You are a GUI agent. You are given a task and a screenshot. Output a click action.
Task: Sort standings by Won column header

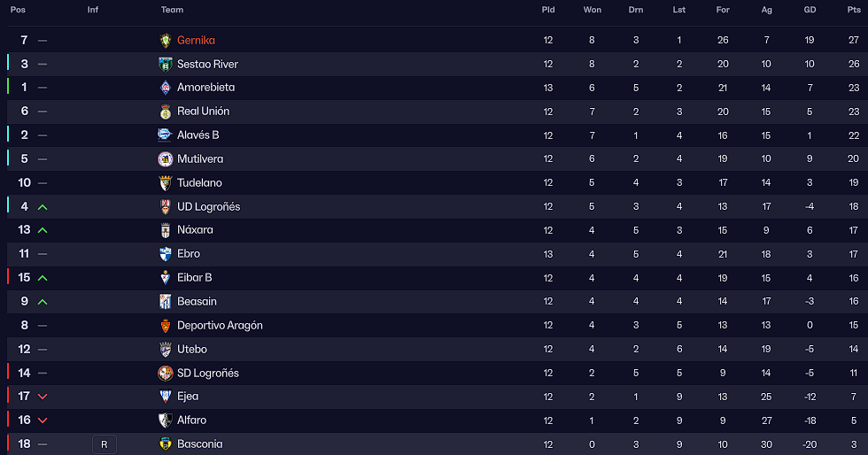point(592,10)
